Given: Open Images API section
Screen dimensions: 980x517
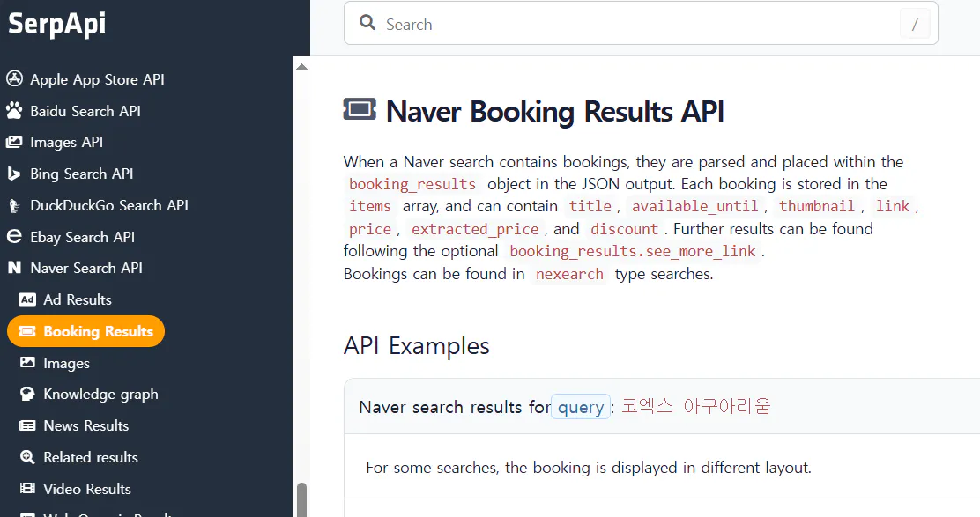Looking at the screenshot, I should [x=67, y=143].
